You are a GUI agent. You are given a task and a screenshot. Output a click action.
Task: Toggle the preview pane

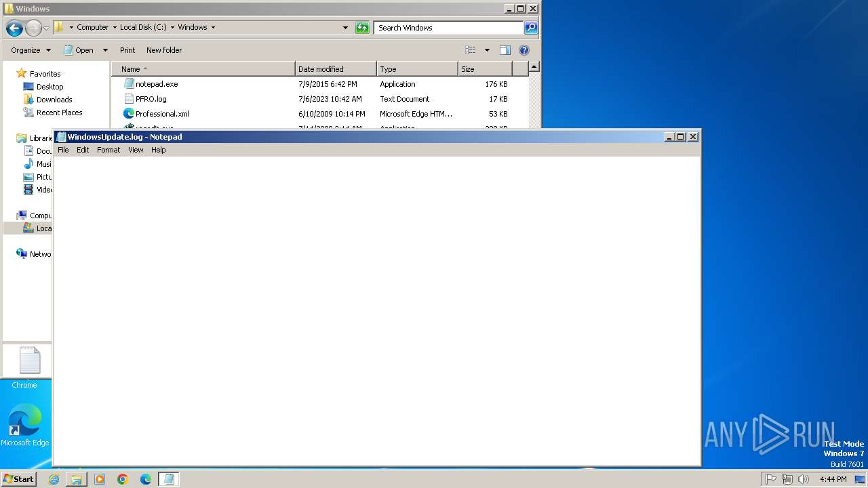(505, 50)
